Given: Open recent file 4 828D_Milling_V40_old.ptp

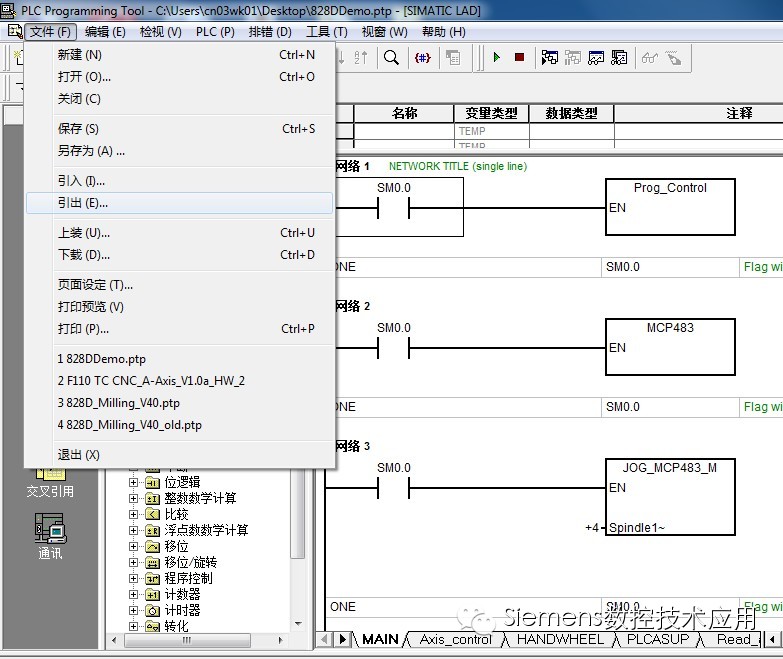Looking at the screenshot, I should [180, 425].
